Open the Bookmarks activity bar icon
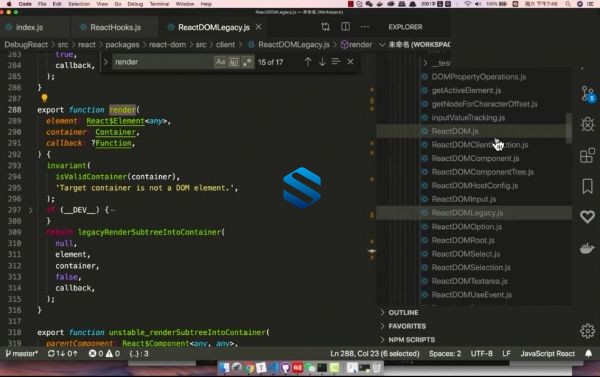 pyautogui.click(x=587, y=186)
